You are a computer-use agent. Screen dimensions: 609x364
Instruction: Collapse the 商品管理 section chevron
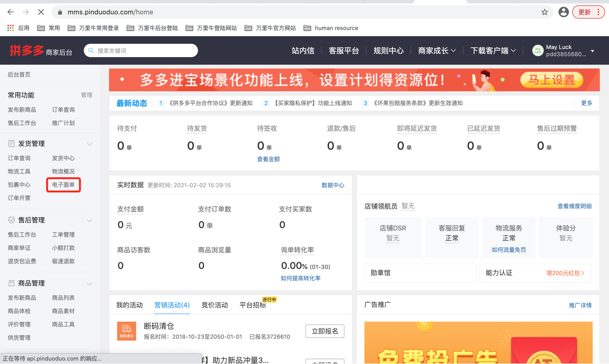pyautogui.click(x=89, y=284)
